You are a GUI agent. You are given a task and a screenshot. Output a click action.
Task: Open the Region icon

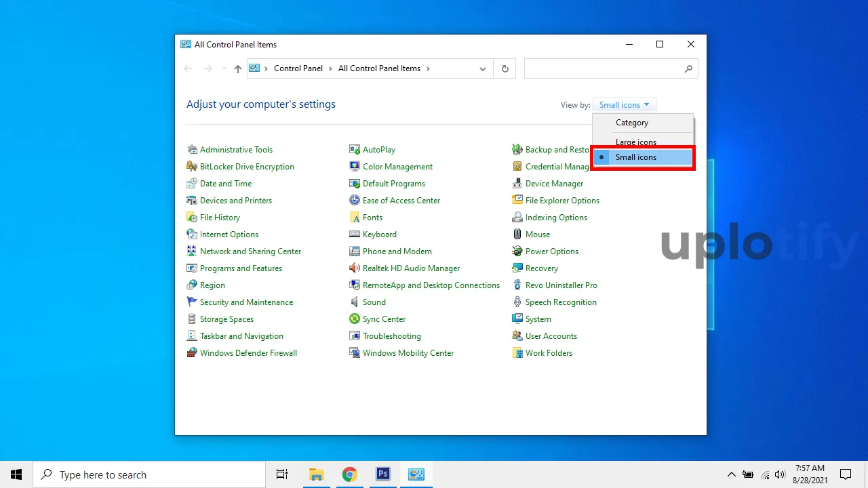[x=192, y=285]
